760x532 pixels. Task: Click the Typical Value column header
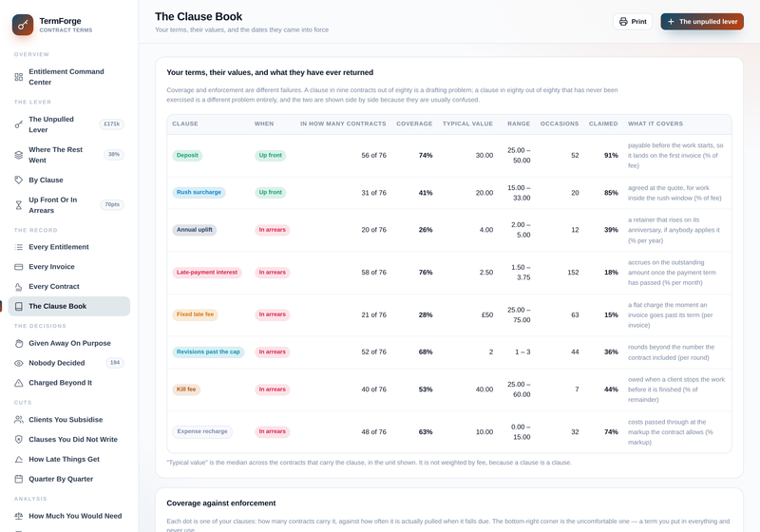pos(467,124)
